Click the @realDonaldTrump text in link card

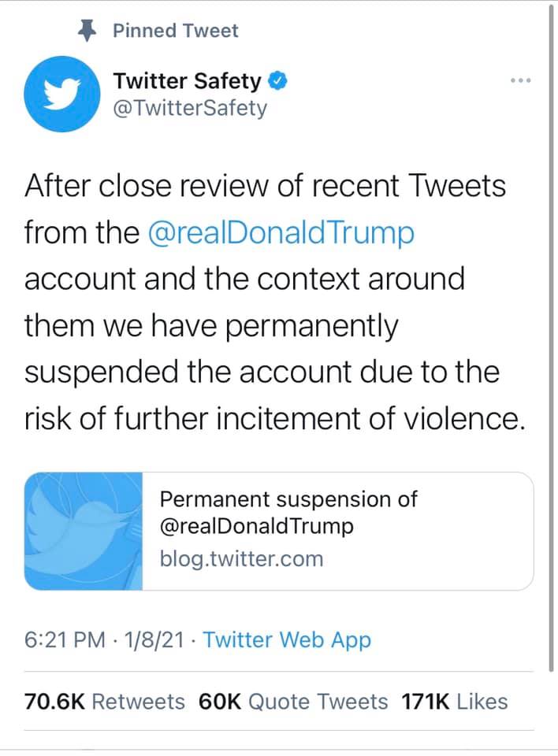(x=256, y=526)
